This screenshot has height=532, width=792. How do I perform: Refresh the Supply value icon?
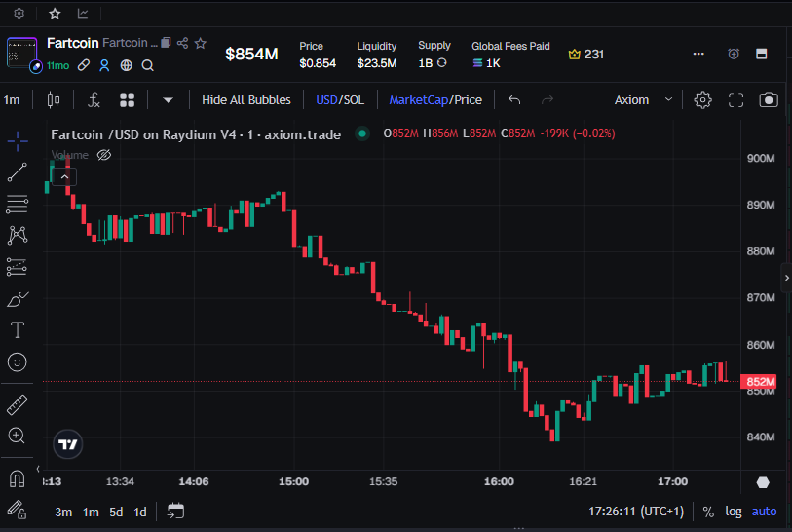(442, 62)
